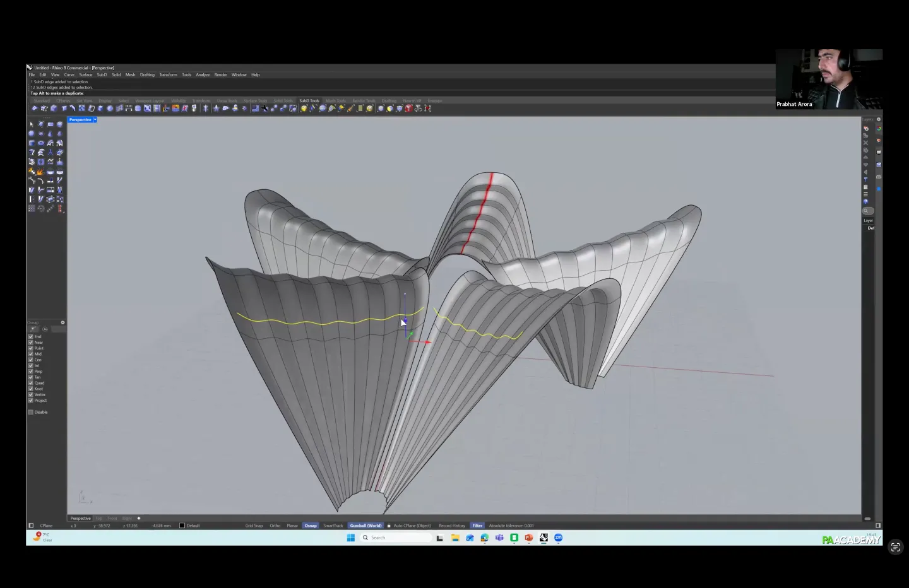Switch to the SubD Tools toolbar tab
The height and width of the screenshot is (588, 909).
pos(309,101)
